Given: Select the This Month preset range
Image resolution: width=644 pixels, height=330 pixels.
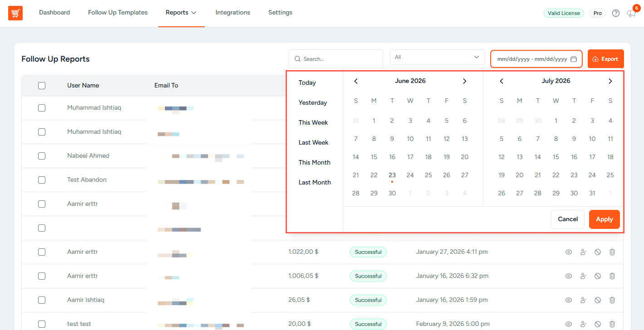Looking at the screenshot, I should coord(315,162).
